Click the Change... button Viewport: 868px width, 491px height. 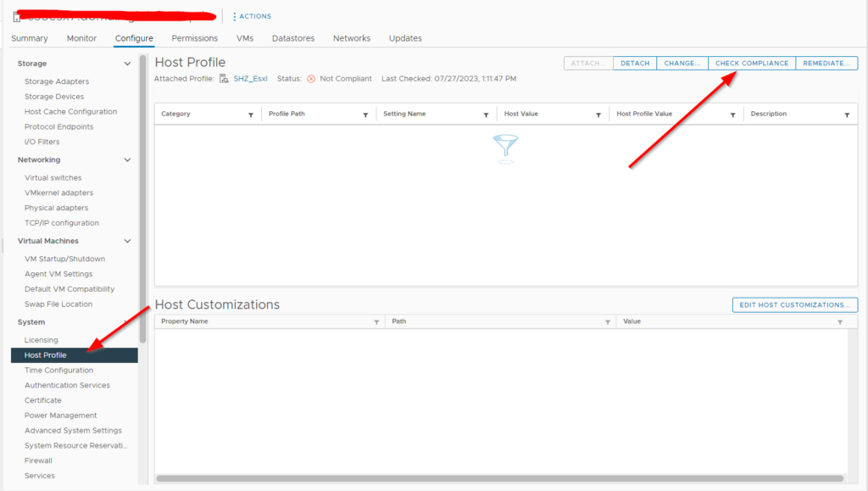682,63
